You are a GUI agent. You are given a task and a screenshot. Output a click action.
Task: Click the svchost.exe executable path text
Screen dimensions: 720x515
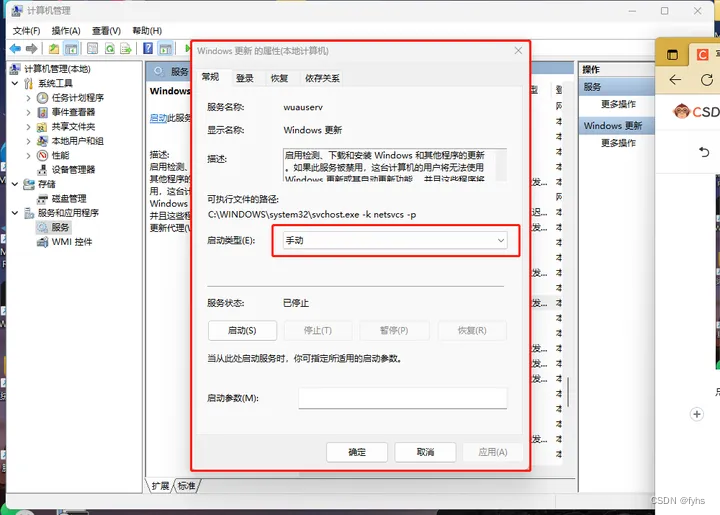pyautogui.click(x=312, y=214)
